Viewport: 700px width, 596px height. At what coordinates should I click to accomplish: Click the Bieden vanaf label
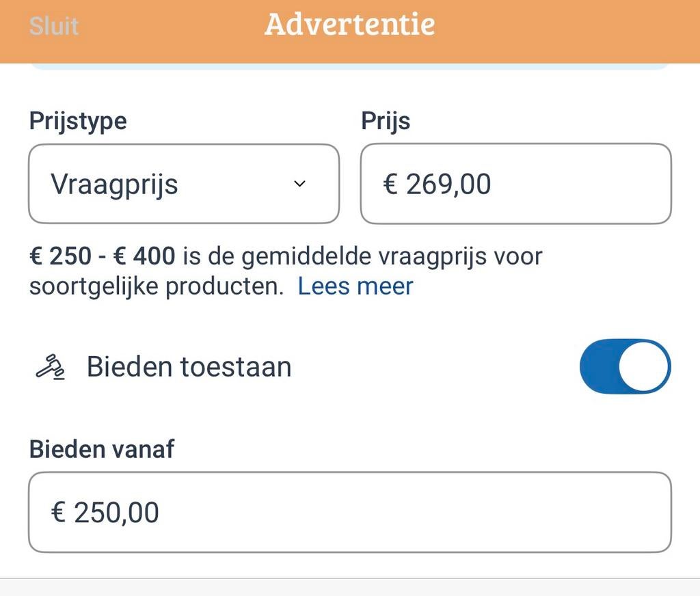click(101, 449)
